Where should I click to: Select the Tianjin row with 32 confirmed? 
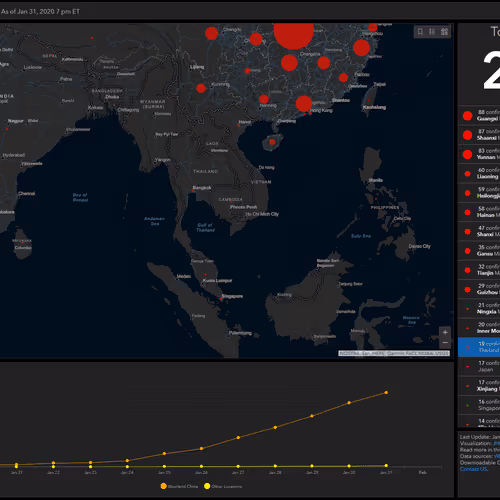pos(479,270)
